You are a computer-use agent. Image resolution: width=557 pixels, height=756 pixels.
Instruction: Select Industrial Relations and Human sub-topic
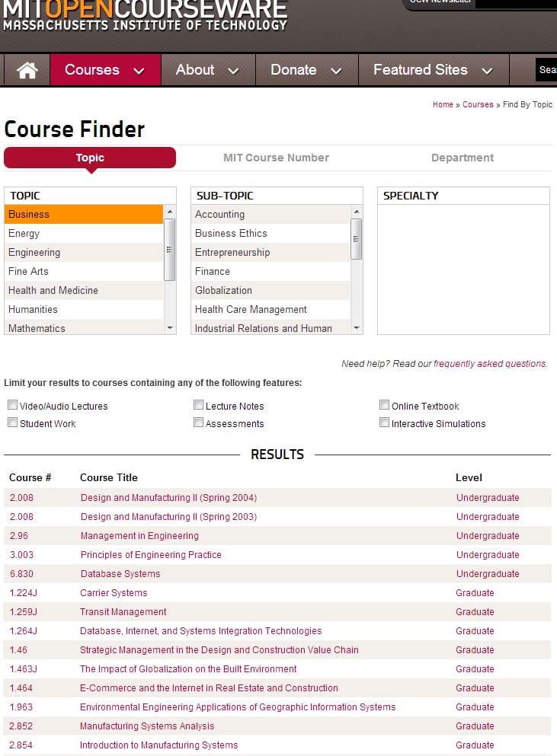tap(270, 328)
